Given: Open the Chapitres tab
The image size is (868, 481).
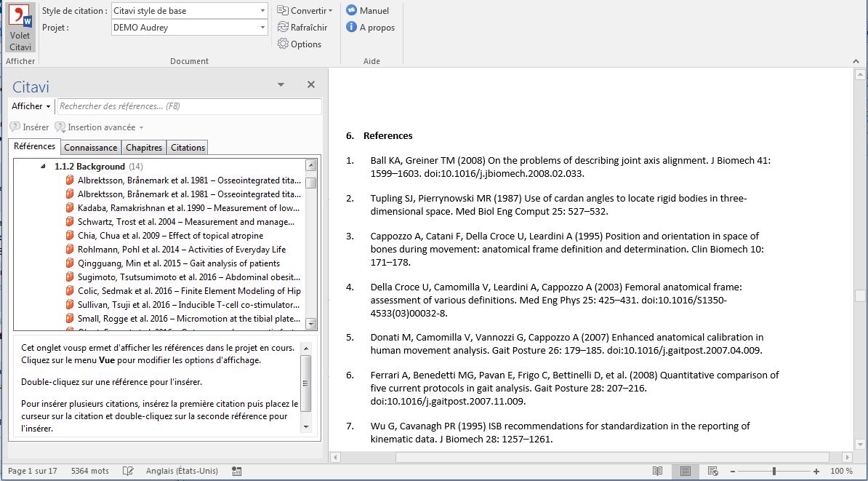Looking at the screenshot, I should pyautogui.click(x=144, y=148).
